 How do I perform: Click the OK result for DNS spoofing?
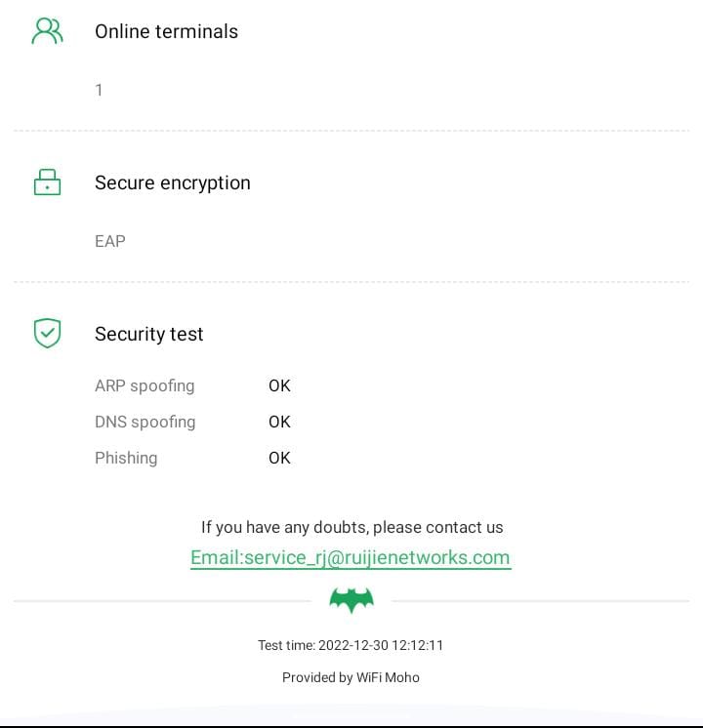pyautogui.click(x=279, y=422)
